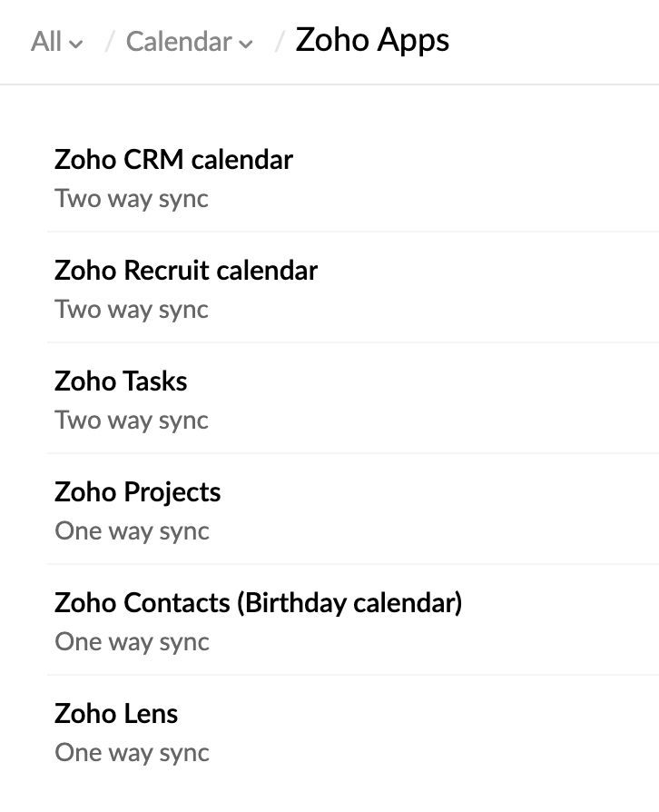Viewport: 659px width, 812px height.
Task: Click One way sync under Zoho Lens
Action: click(x=132, y=752)
